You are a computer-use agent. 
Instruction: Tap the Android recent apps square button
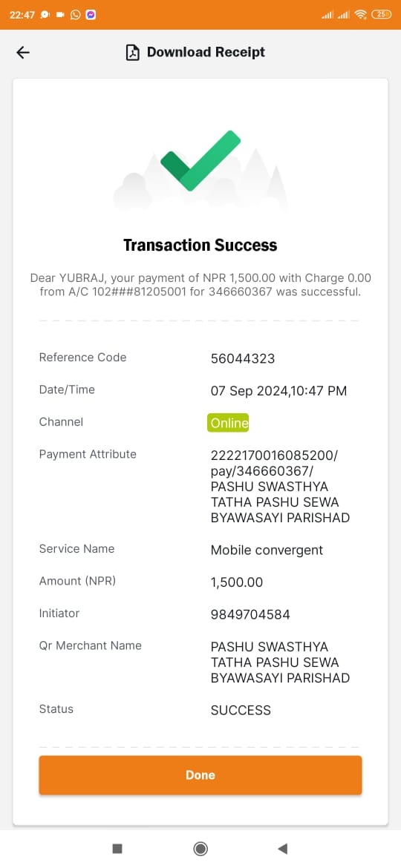click(x=117, y=848)
